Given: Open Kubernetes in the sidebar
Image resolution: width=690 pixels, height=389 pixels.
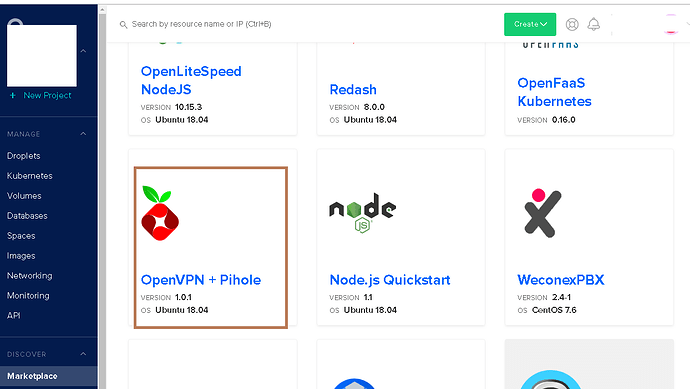Looking at the screenshot, I should pos(29,176).
